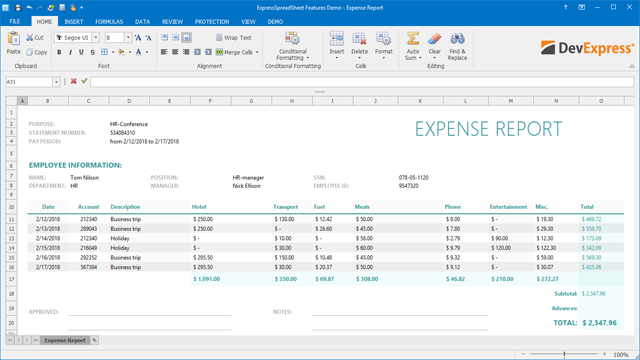Undo the last action in title bar
640x360 pixels.
click(x=29, y=7)
